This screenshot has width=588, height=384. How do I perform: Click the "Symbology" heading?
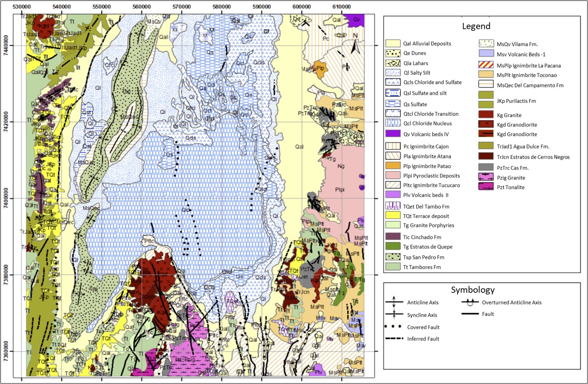tap(473, 290)
